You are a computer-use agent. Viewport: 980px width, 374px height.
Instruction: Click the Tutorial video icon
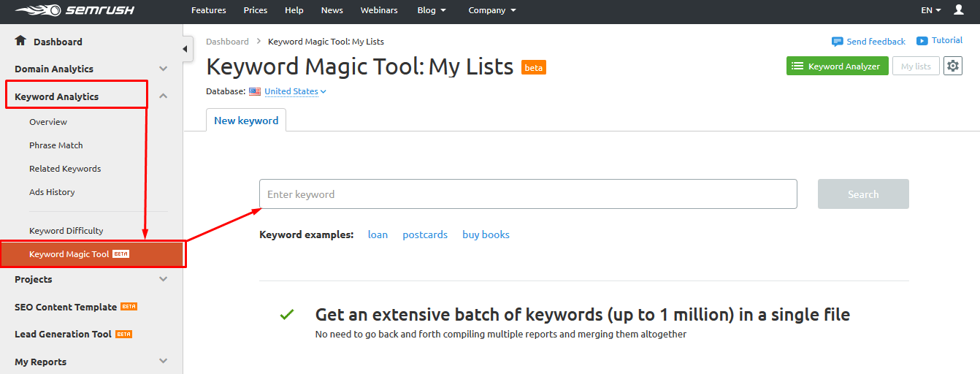click(x=922, y=41)
